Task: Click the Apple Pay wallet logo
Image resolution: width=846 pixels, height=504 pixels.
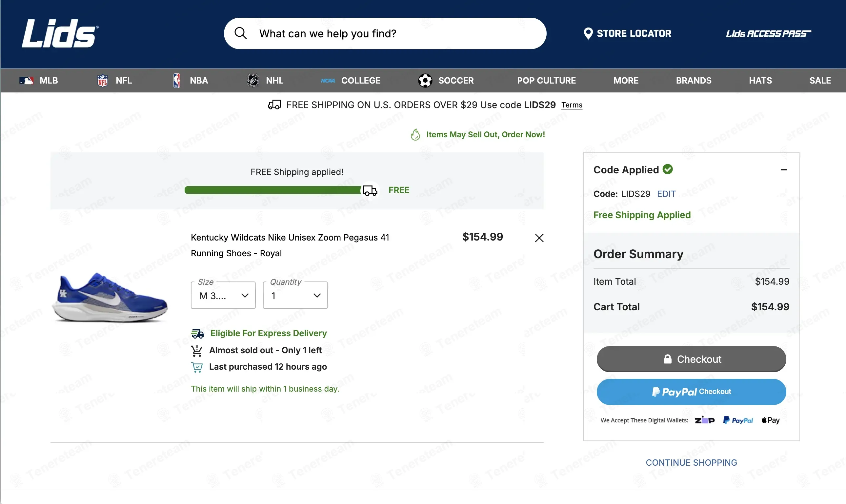Action: pyautogui.click(x=771, y=420)
